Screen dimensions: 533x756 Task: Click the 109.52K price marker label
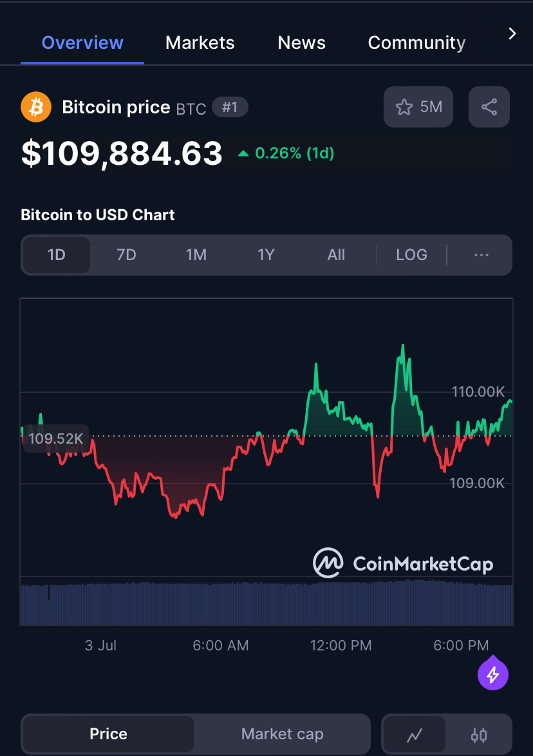(56, 439)
